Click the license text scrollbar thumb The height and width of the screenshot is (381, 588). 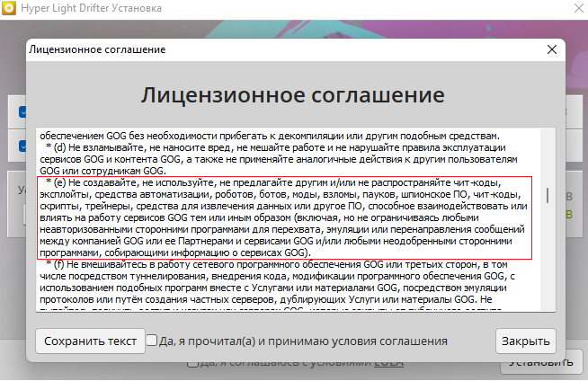548,196
